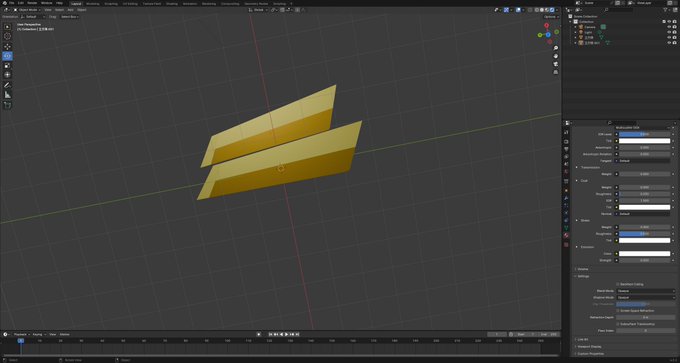Open the File menu
Image resolution: width=680 pixels, height=363 pixels.
[x=12, y=3]
